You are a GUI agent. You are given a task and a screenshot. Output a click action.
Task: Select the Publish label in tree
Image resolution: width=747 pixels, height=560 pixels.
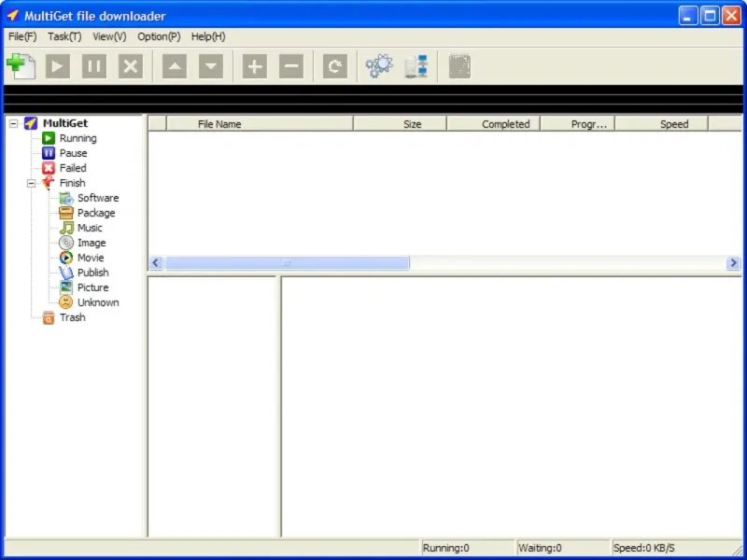(x=92, y=273)
